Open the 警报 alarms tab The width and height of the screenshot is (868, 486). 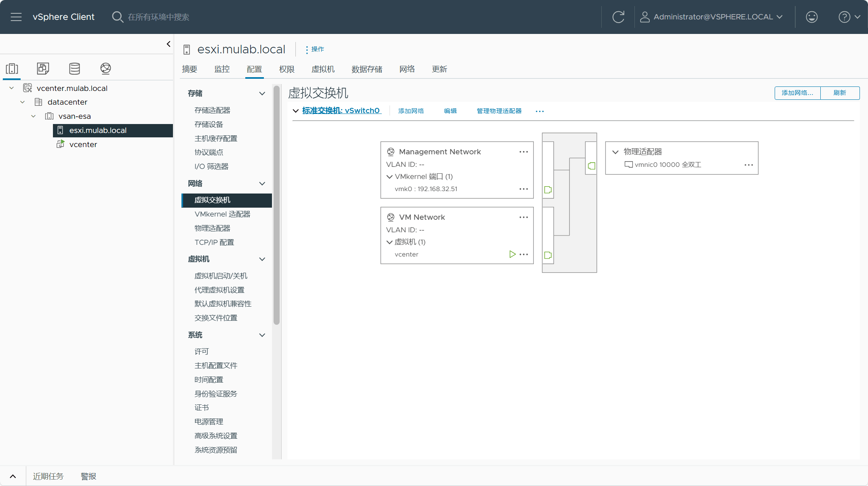(88, 476)
